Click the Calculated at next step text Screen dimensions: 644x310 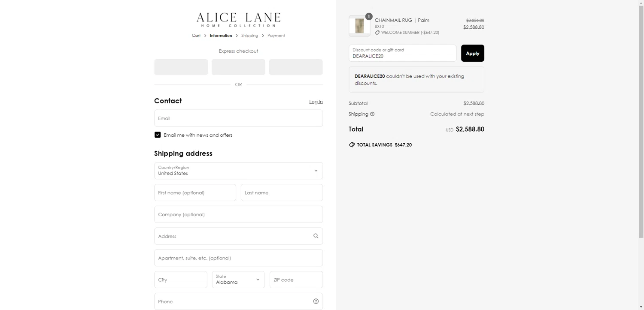coord(457,114)
